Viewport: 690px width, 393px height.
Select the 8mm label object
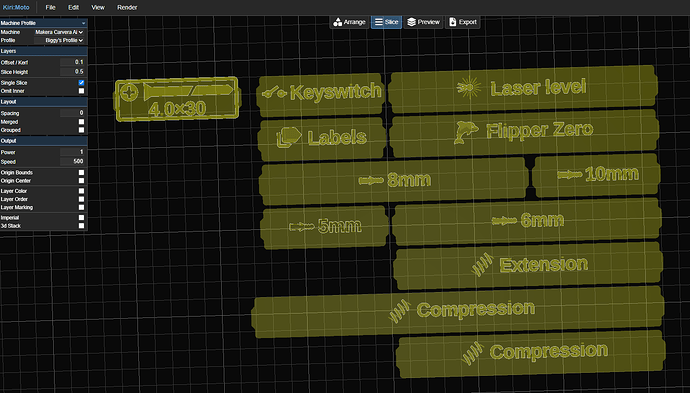tap(393, 181)
